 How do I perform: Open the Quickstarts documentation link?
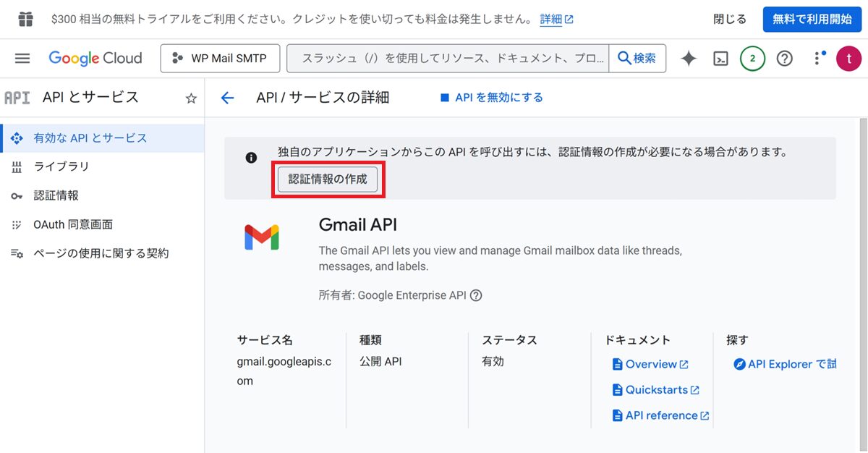[656, 390]
